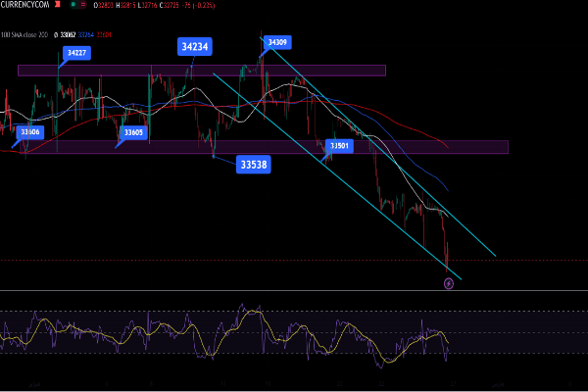Click the 33501 price callout
This screenshot has height=392, width=588.
[339, 146]
